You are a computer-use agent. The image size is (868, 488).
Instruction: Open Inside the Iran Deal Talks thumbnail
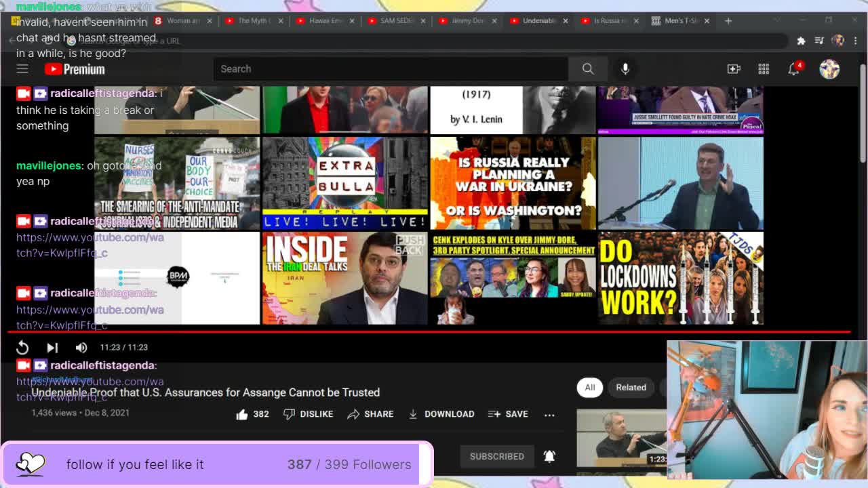345,278
